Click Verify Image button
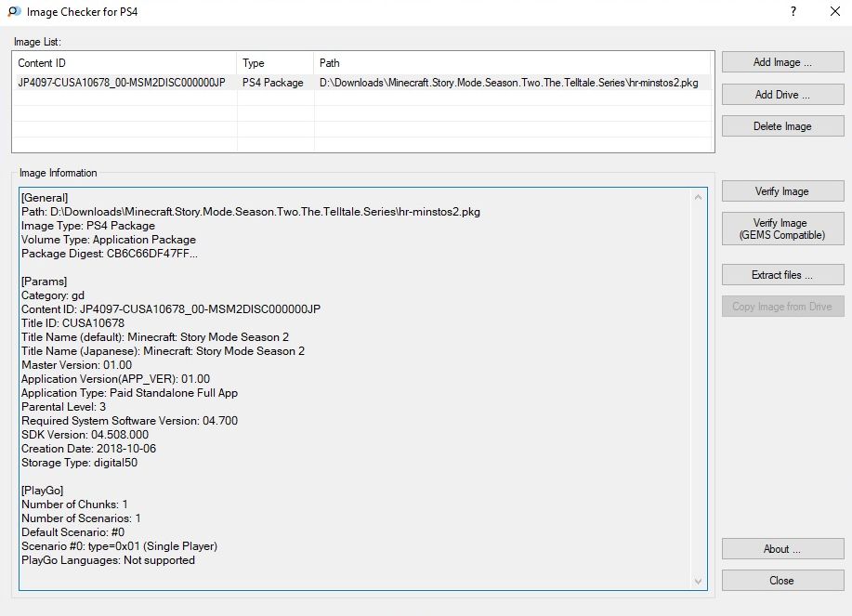 click(x=782, y=191)
